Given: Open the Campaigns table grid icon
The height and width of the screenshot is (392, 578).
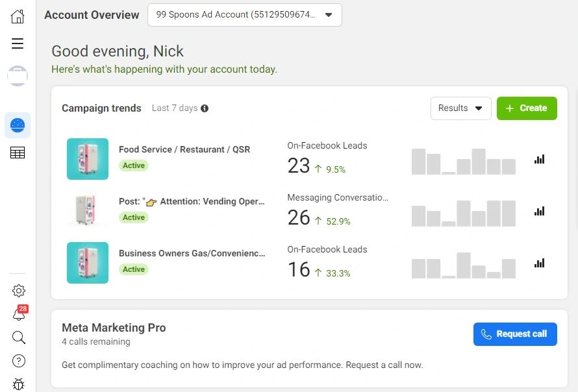Looking at the screenshot, I should tap(18, 153).
